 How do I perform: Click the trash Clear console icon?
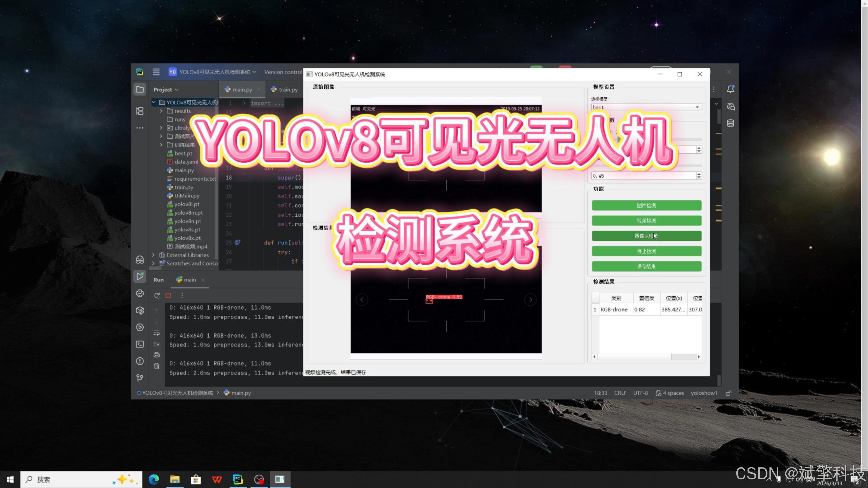(157, 366)
